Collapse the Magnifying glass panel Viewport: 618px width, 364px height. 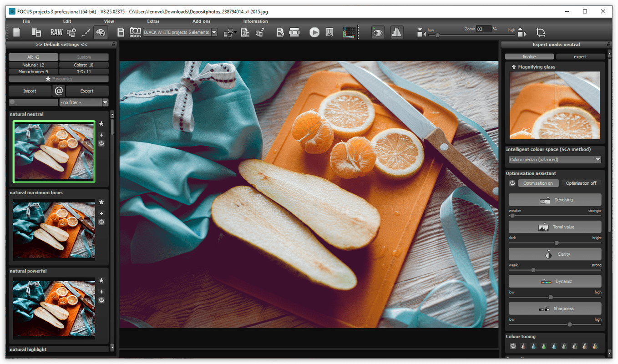pos(514,67)
